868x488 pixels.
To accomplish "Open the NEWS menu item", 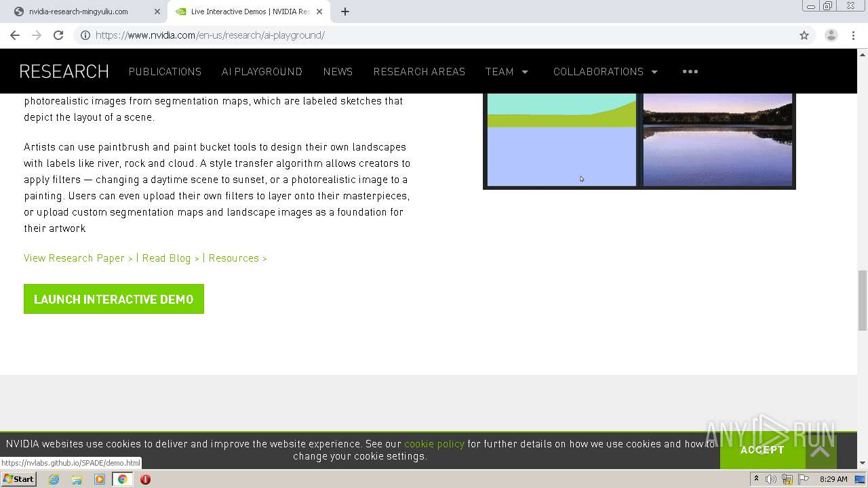I will click(338, 71).
